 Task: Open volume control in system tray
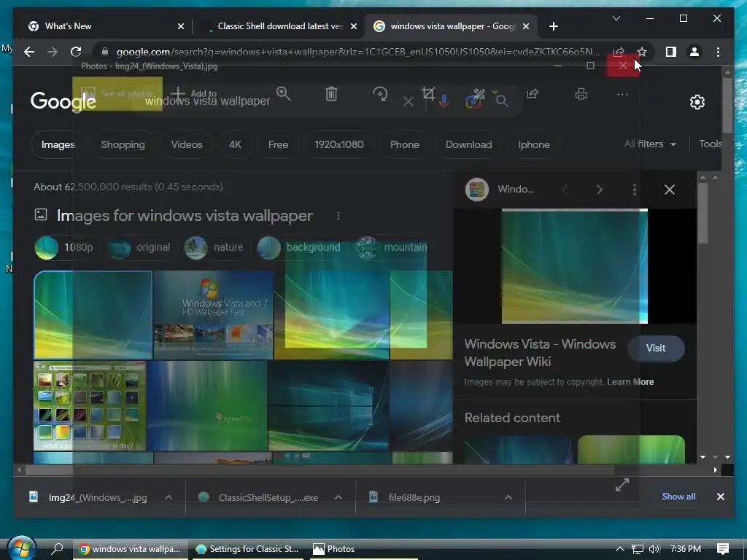654,549
